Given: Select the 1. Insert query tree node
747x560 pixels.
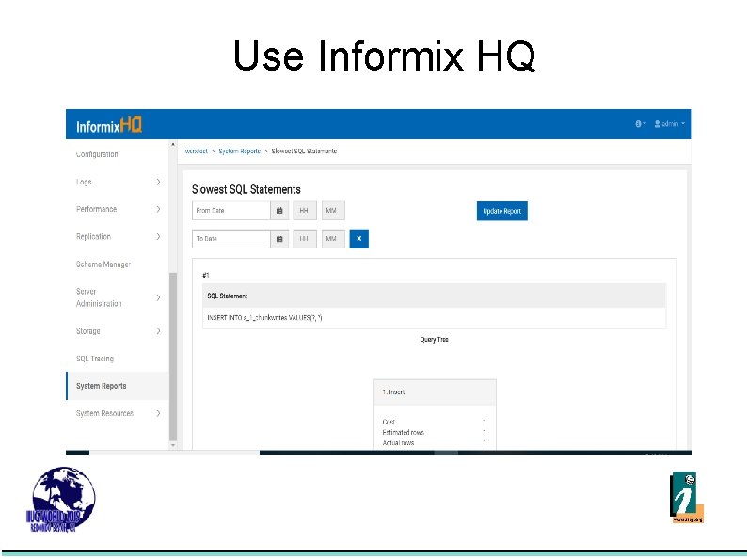Looking at the screenshot, I should pos(435,392).
